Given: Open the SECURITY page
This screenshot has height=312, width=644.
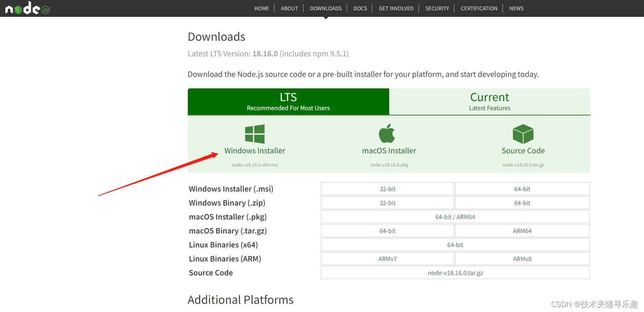Looking at the screenshot, I should point(437,8).
